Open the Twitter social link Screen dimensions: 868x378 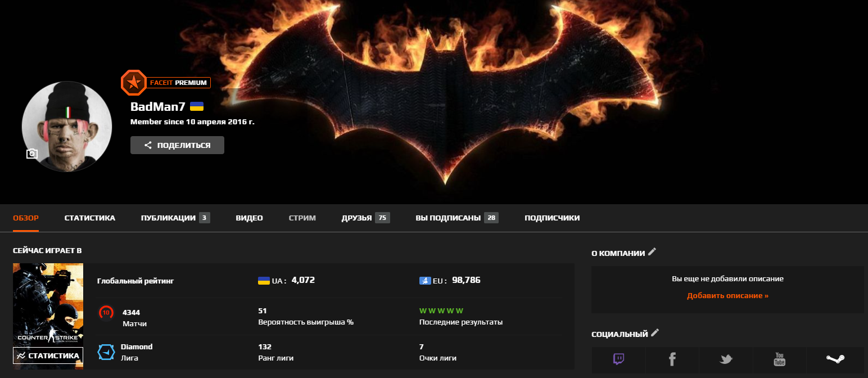click(726, 360)
